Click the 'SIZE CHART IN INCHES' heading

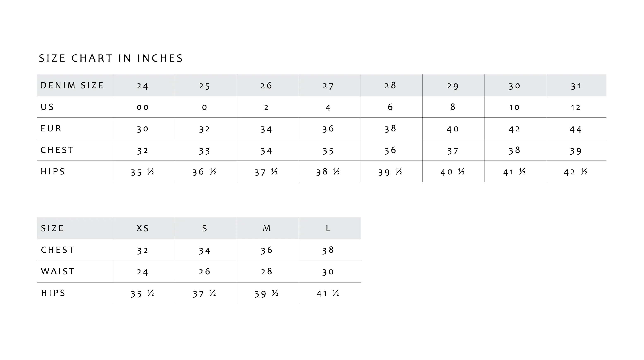pos(111,58)
